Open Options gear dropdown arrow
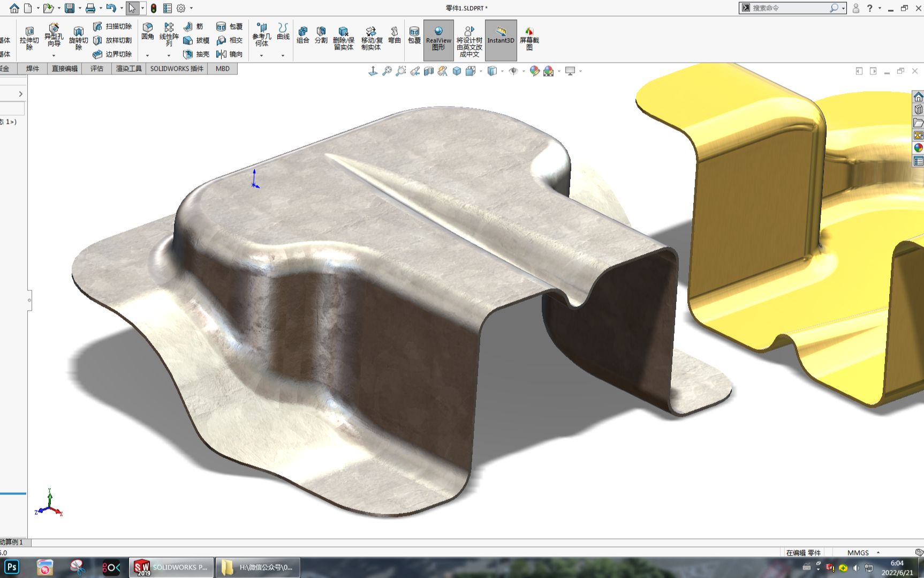Screen dimensions: 924x578 [191, 9]
